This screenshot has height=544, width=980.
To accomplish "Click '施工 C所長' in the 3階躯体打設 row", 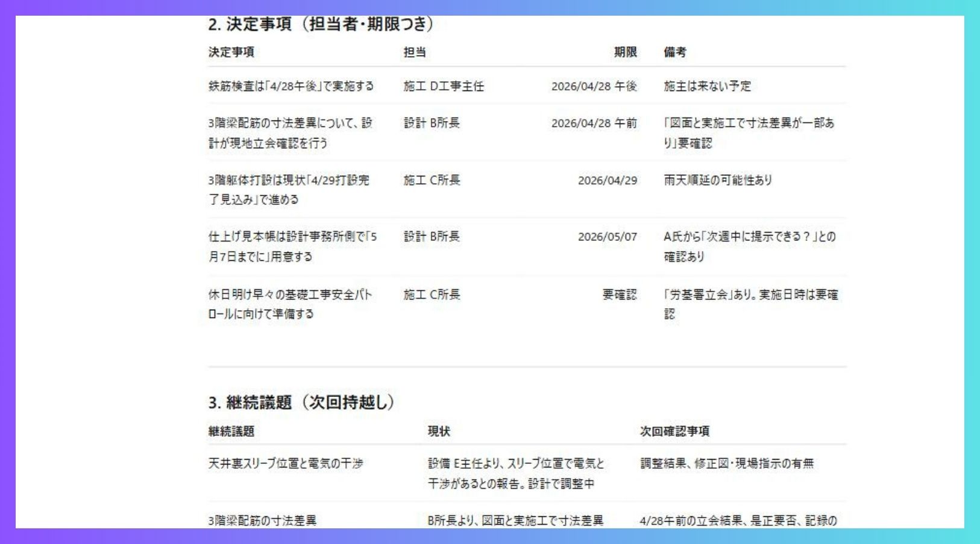I will tap(432, 180).
